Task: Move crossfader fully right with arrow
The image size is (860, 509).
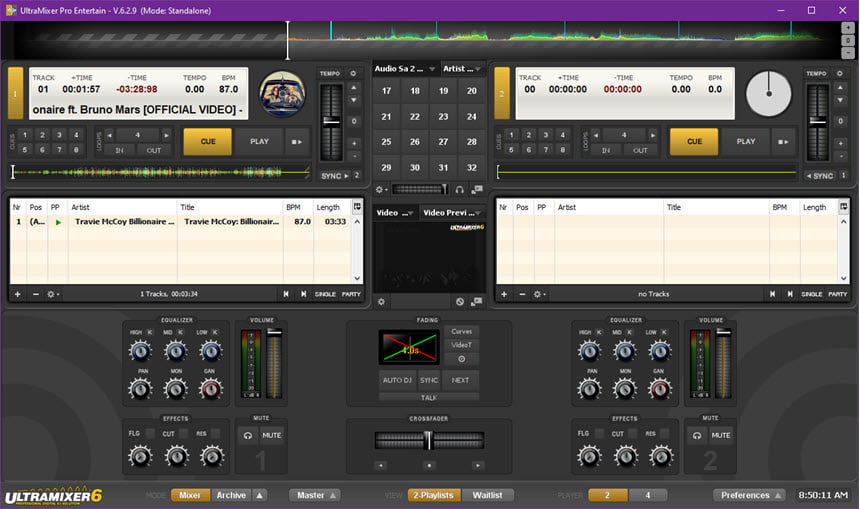Action: 478,465
